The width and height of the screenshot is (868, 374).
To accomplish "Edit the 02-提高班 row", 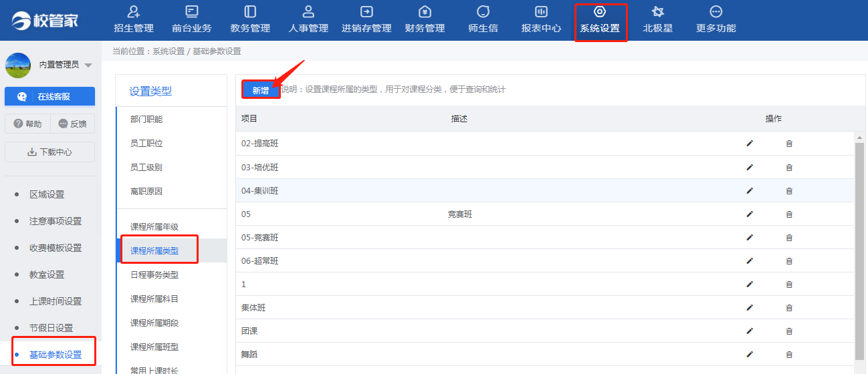I will 750,144.
